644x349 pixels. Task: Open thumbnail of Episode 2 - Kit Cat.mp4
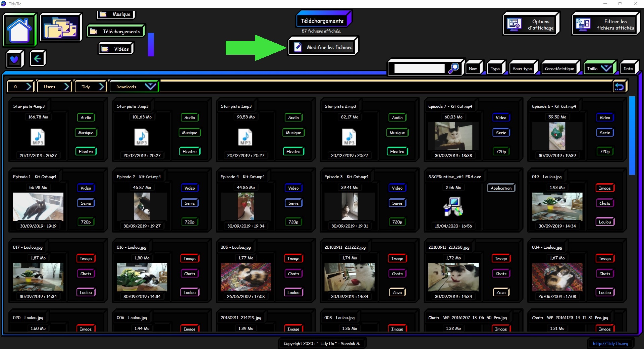pyautogui.click(x=142, y=206)
